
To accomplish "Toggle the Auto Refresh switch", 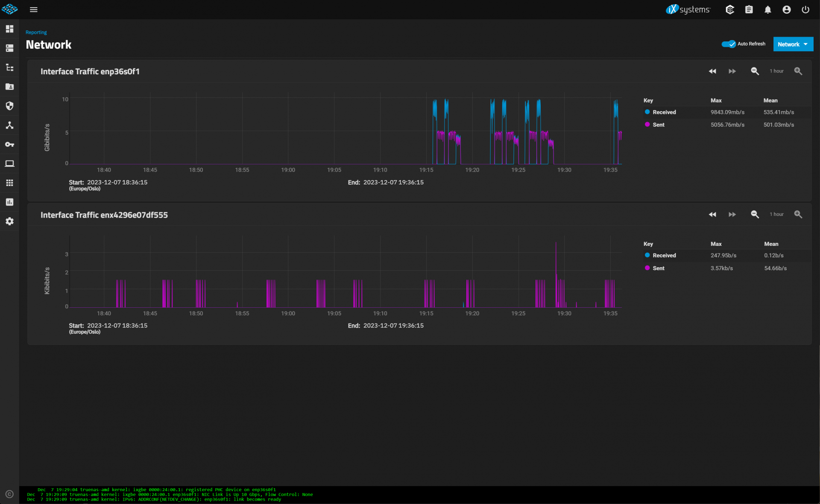I will [x=729, y=44].
